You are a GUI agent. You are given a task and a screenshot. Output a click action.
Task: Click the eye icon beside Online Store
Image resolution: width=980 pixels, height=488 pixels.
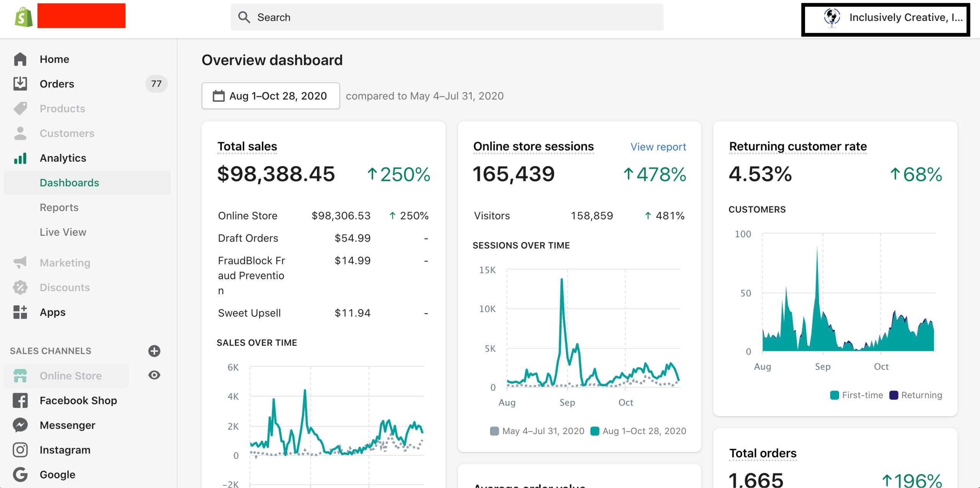[154, 375]
